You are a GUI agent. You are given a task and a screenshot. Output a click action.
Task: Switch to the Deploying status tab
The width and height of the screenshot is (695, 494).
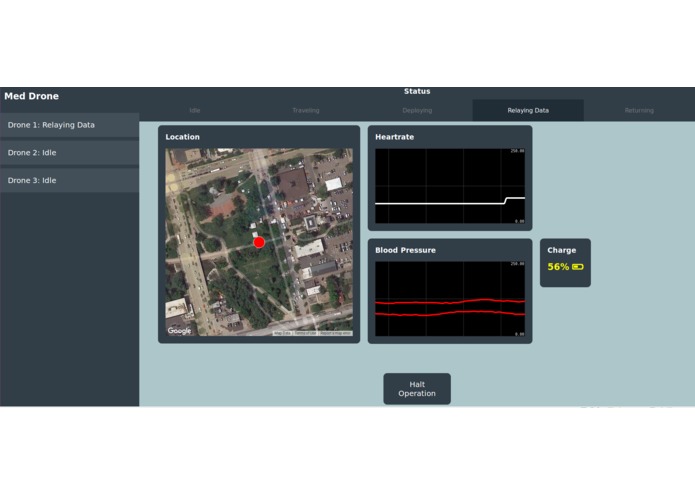click(x=417, y=110)
